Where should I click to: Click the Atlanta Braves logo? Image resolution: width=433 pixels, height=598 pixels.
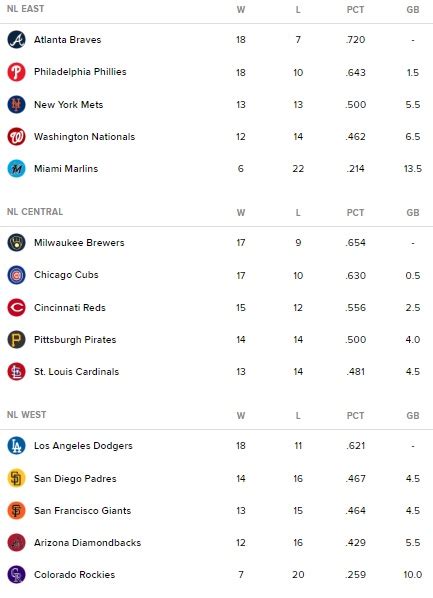pyautogui.click(x=16, y=40)
